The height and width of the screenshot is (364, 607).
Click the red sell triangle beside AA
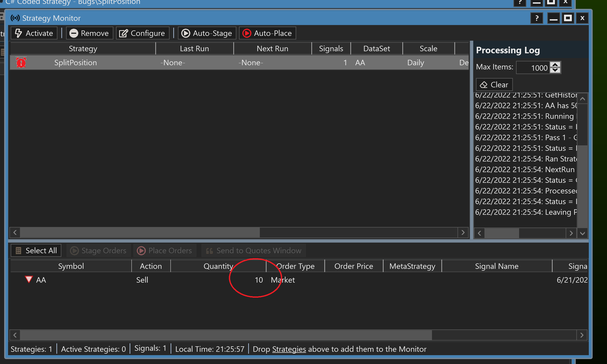[29, 279]
